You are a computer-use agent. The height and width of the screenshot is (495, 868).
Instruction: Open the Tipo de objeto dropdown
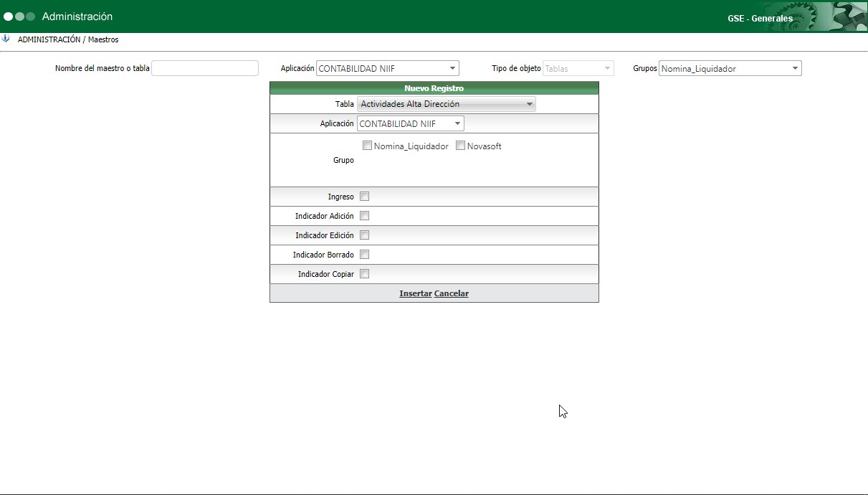[578, 69]
